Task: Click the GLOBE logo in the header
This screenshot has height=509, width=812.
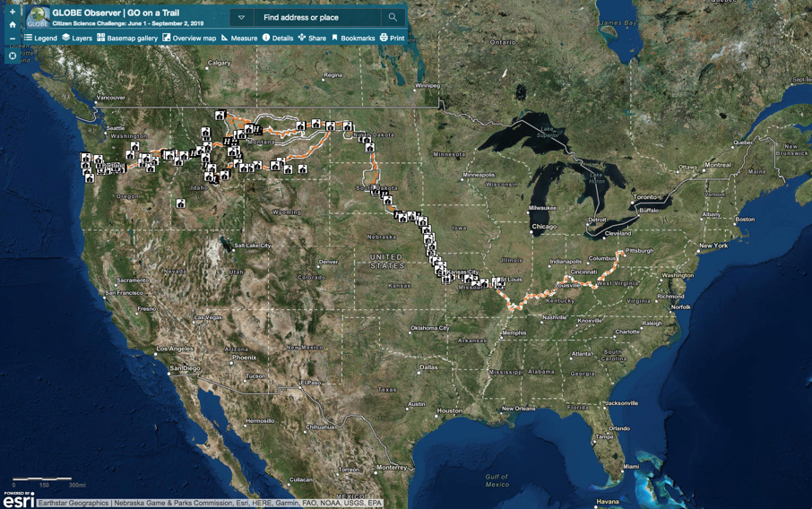Action: pyautogui.click(x=38, y=17)
